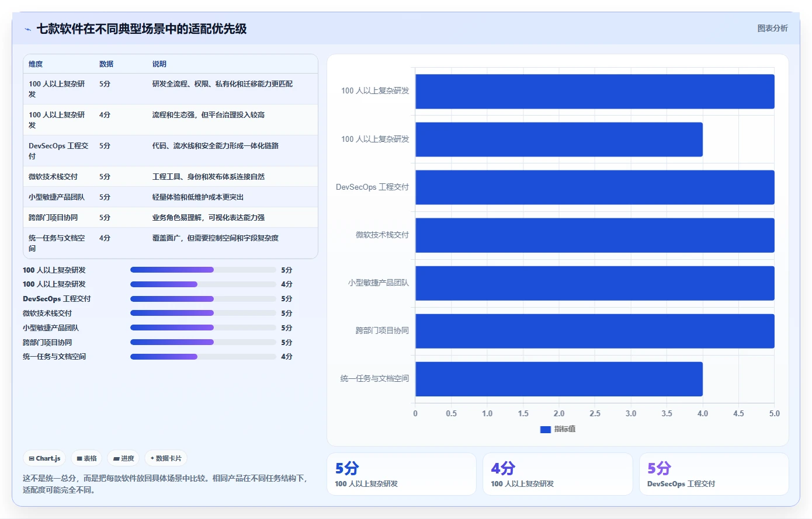Click the chart bar for 小型敏捷产品团队
Screen dimensions: 812x519
(595, 283)
